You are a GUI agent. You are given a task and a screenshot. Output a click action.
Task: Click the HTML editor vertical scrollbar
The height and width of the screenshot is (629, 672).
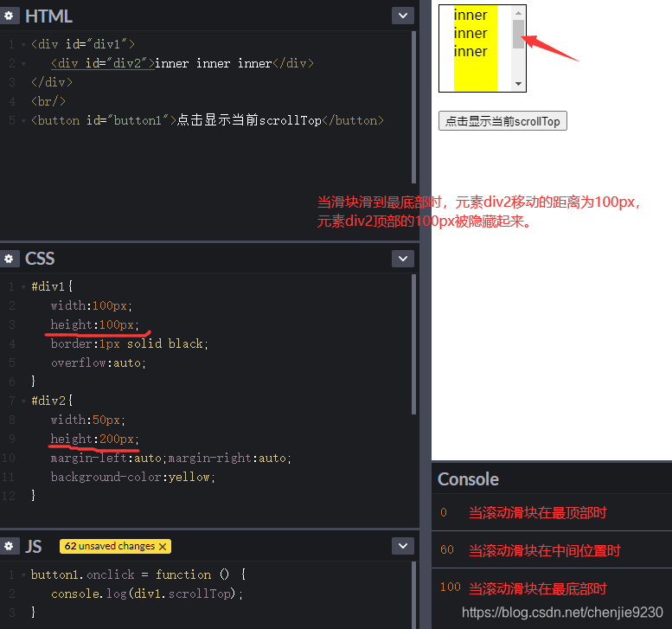(413, 107)
